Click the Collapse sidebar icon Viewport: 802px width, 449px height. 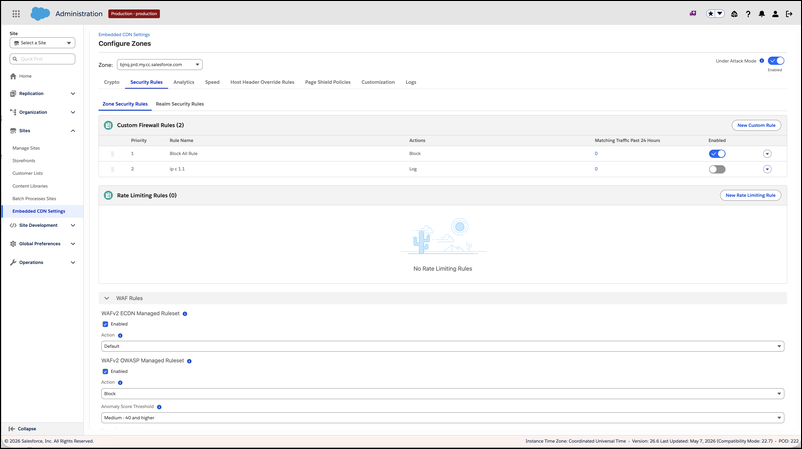pyautogui.click(x=12, y=429)
